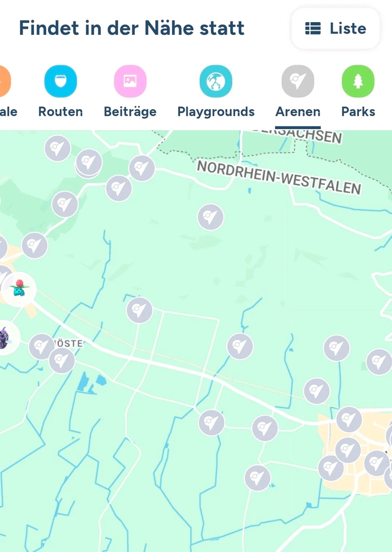
Task: Click the list icon inside Liste button
Action: 312,29
